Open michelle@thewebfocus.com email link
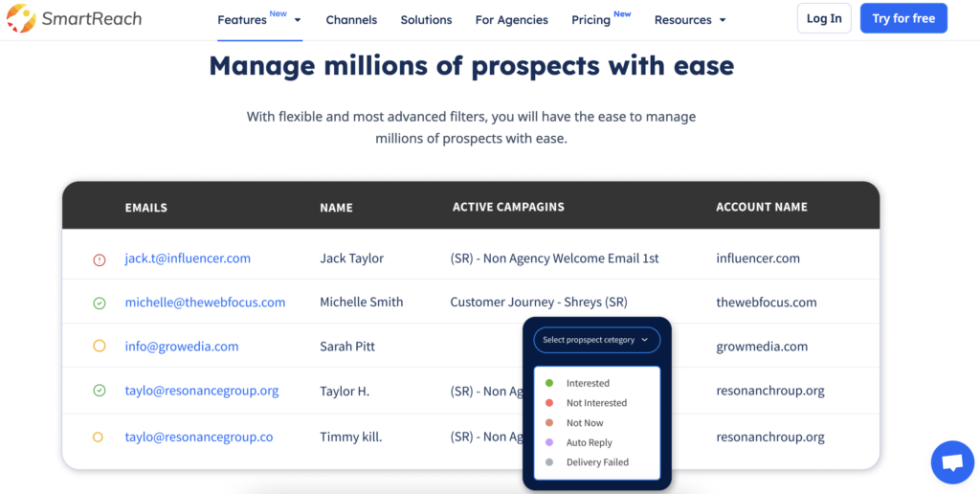 (205, 302)
